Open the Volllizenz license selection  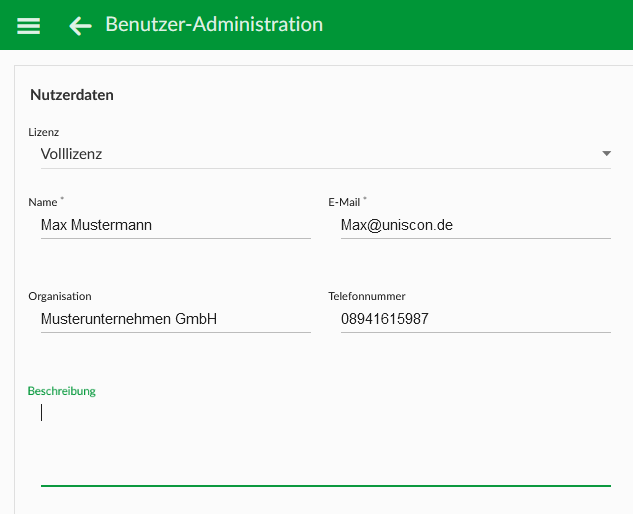[x=325, y=154]
